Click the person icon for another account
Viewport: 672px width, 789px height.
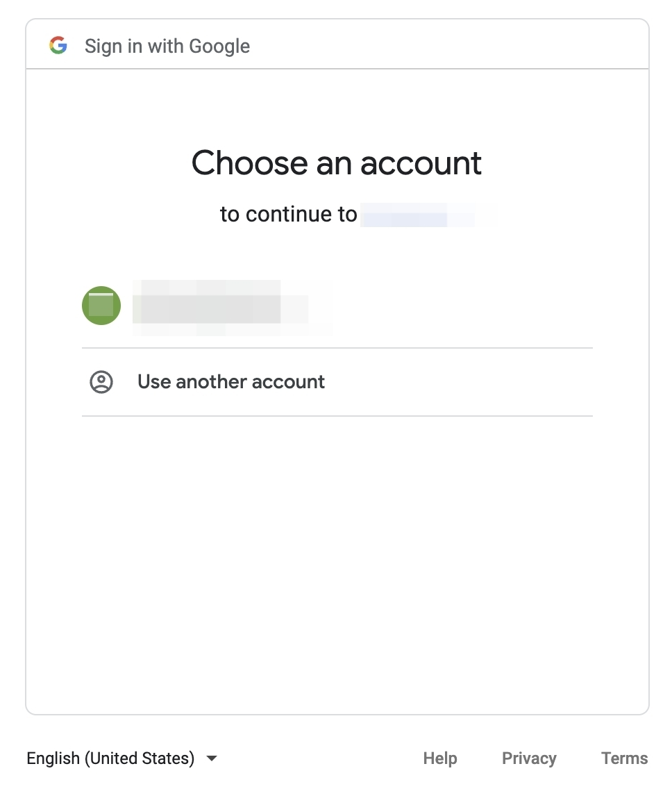101,382
